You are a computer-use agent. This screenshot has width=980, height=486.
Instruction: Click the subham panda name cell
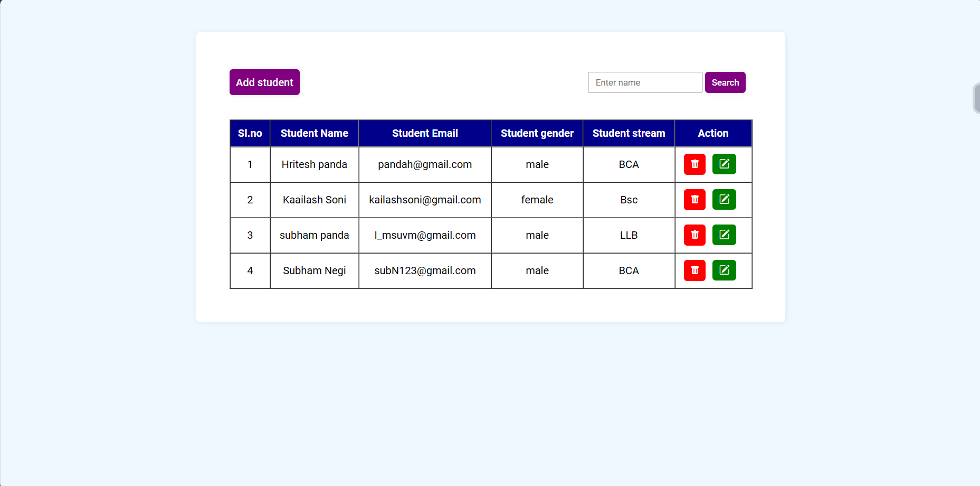[x=315, y=235]
